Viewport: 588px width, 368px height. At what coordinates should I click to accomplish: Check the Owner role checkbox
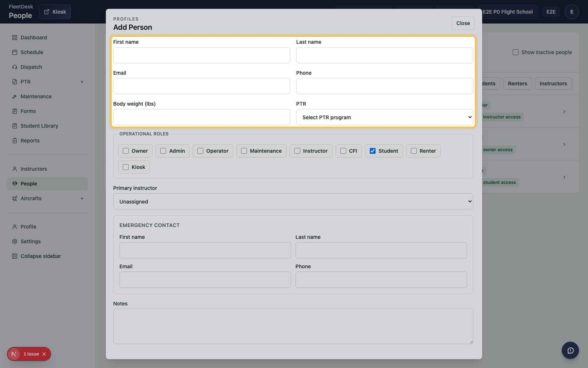(x=126, y=151)
